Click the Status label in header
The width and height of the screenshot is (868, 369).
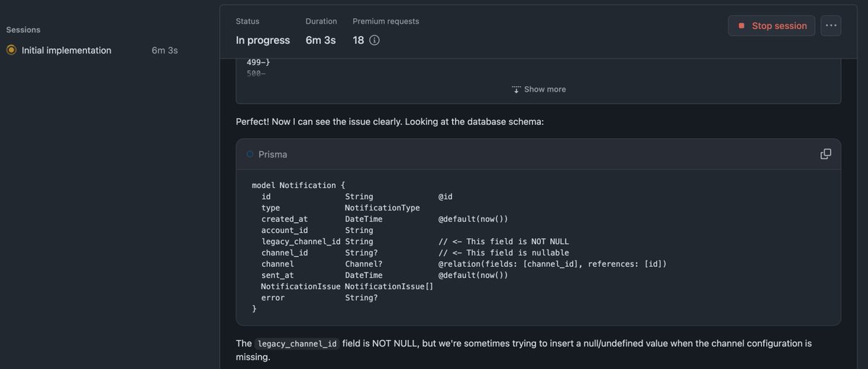pyautogui.click(x=247, y=21)
